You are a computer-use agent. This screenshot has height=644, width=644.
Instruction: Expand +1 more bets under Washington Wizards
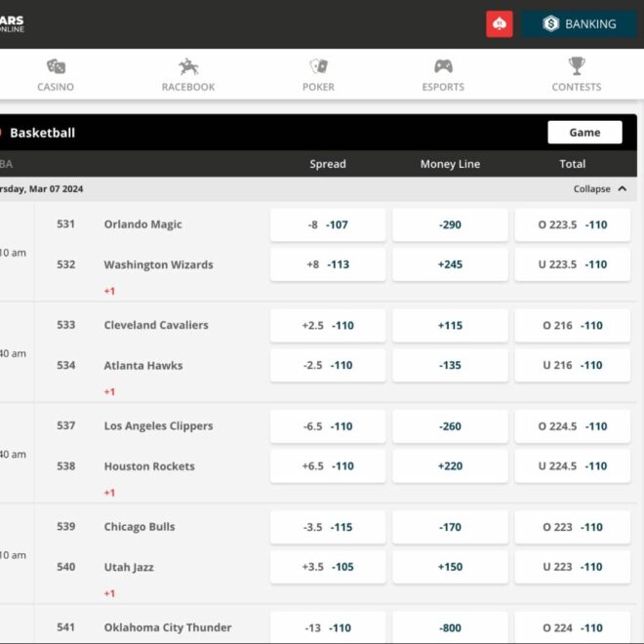(109, 291)
